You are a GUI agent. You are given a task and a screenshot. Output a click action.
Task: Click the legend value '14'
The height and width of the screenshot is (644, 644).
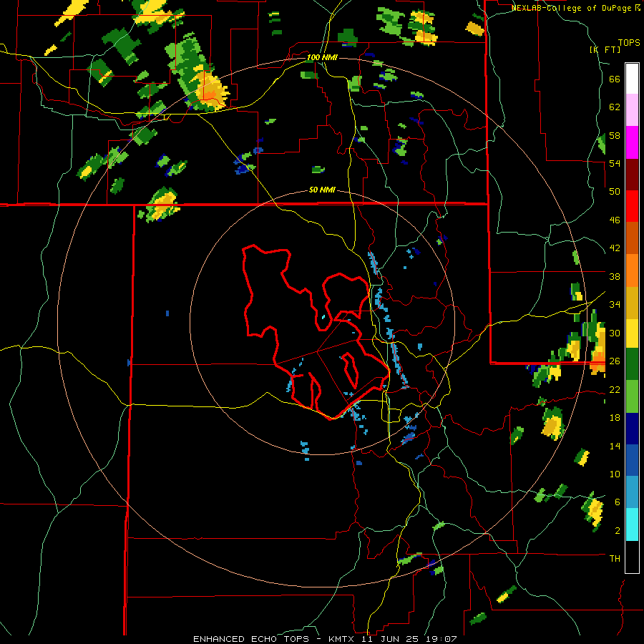point(615,446)
